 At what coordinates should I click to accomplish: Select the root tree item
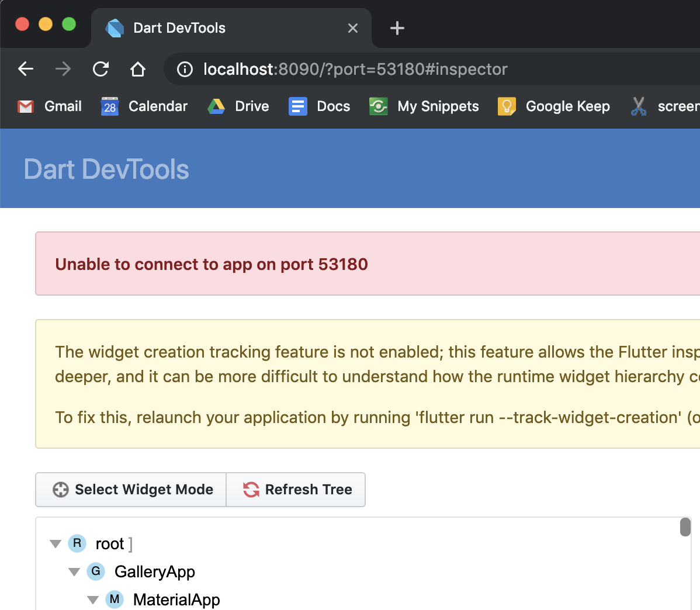[x=109, y=543]
